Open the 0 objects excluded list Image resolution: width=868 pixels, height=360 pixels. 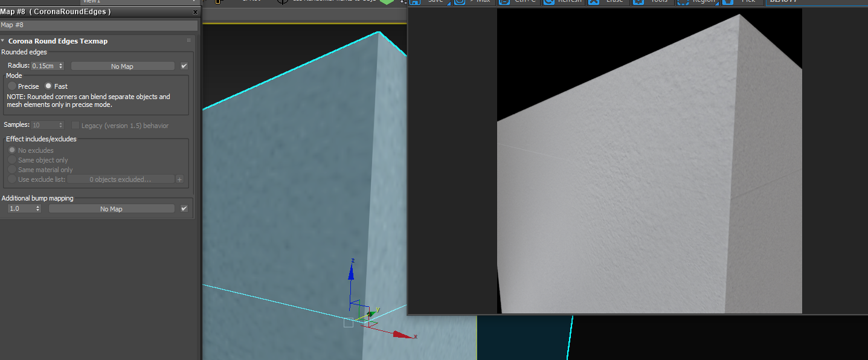point(120,179)
